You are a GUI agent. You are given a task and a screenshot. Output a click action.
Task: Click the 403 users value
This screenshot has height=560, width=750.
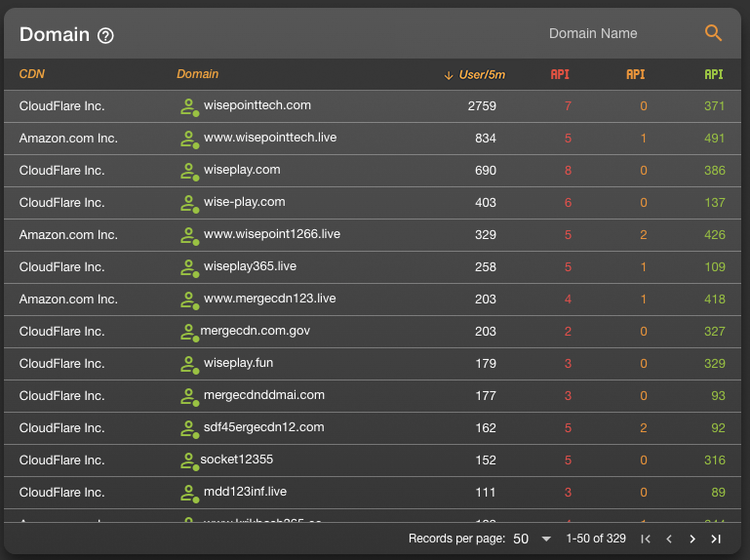coord(486,203)
